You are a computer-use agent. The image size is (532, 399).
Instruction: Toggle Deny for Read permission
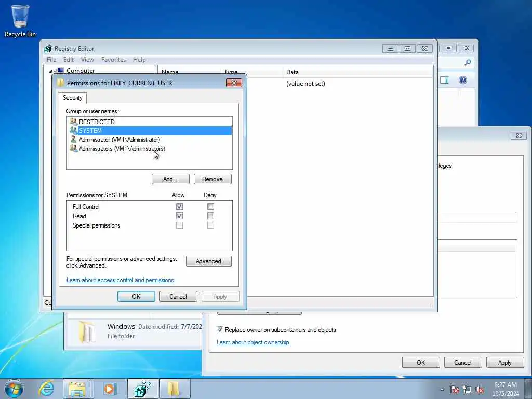pos(211,216)
